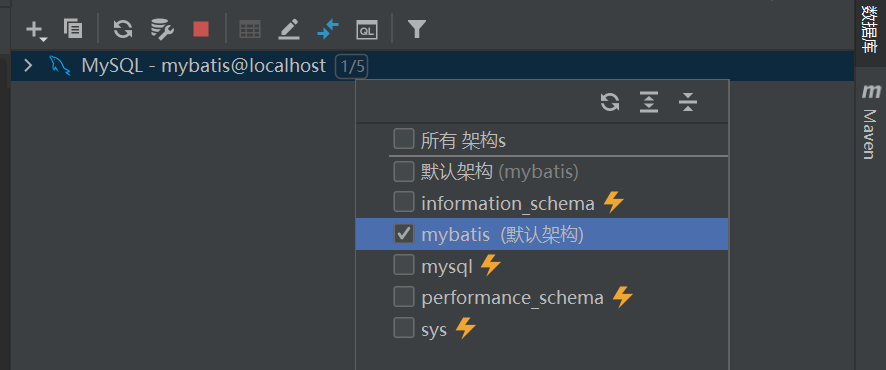Image resolution: width=886 pixels, height=370 pixels.
Task: Open the table editor grid icon
Action: coord(250,29)
